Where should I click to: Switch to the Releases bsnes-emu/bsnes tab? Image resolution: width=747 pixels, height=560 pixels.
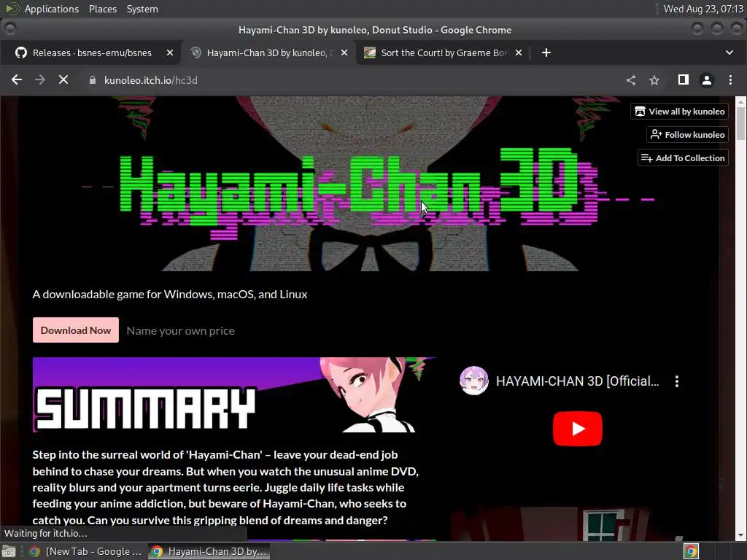[92, 52]
